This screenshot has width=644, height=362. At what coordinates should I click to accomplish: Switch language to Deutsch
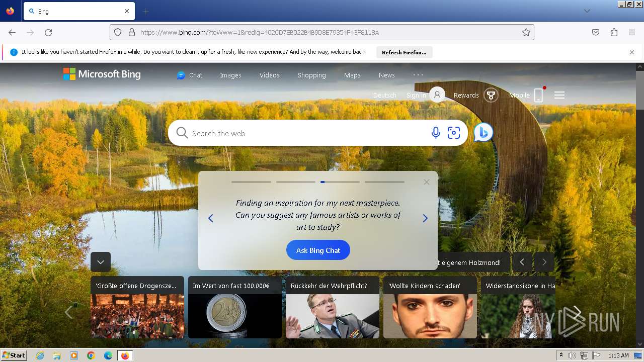[x=385, y=95]
